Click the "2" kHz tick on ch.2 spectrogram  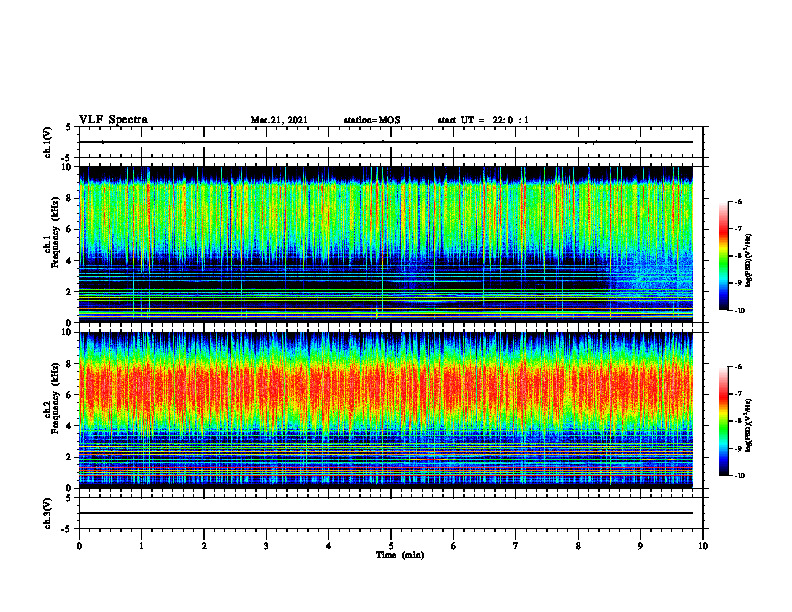coord(70,457)
